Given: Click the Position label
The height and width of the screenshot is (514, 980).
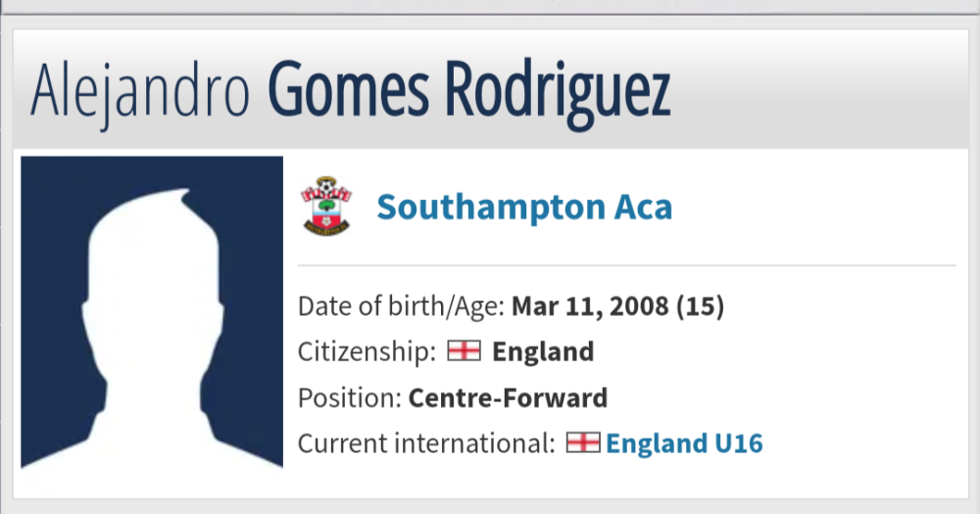Looking at the screenshot, I should coord(349,397).
